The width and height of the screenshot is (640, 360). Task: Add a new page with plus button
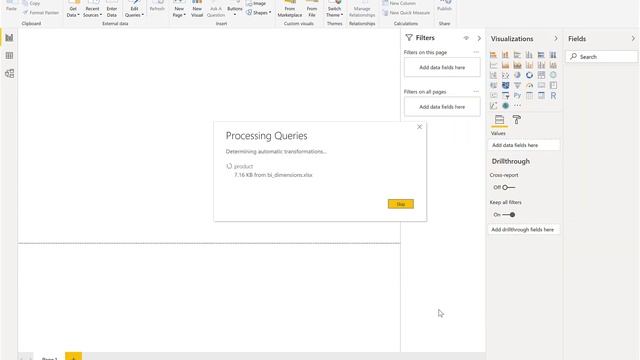(73, 356)
